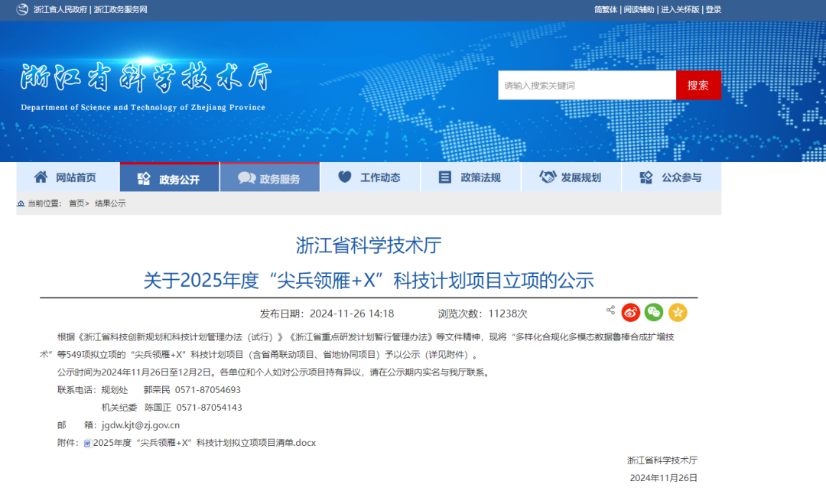Click the phone number 0571-87054693

point(208,390)
